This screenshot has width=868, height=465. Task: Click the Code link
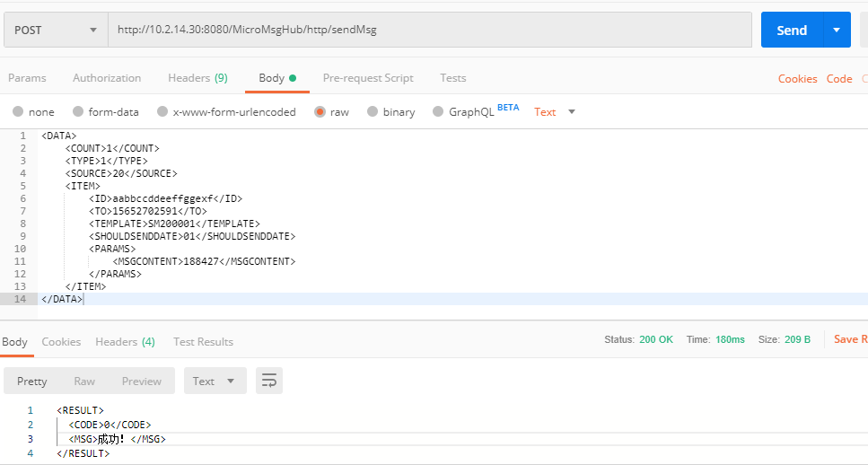(839, 79)
